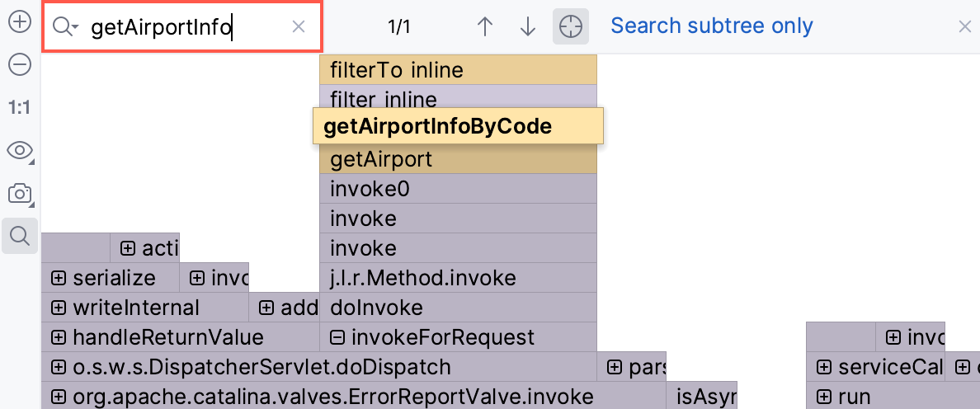
Task: Click the navigate-to-focused-frame crosshair icon
Action: (x=570, y=27)
